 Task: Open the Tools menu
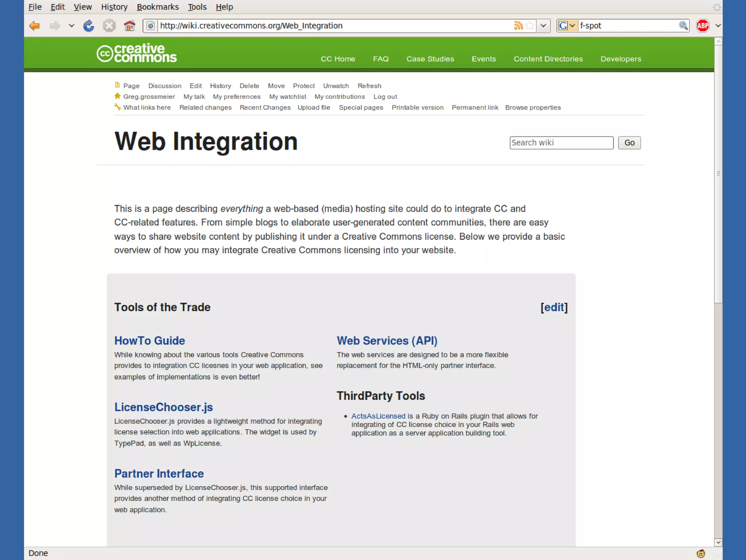(x=197, y=7)
